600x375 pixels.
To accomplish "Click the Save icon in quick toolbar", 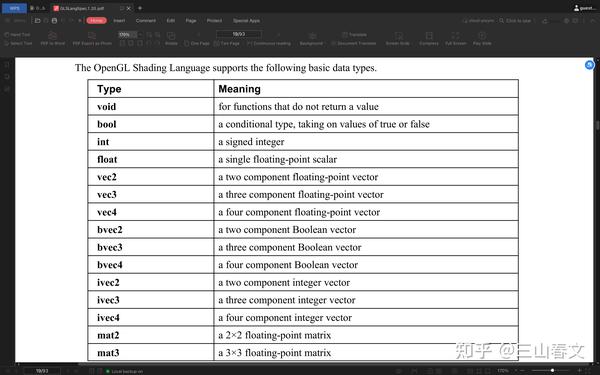I will (x=54, y=20).
